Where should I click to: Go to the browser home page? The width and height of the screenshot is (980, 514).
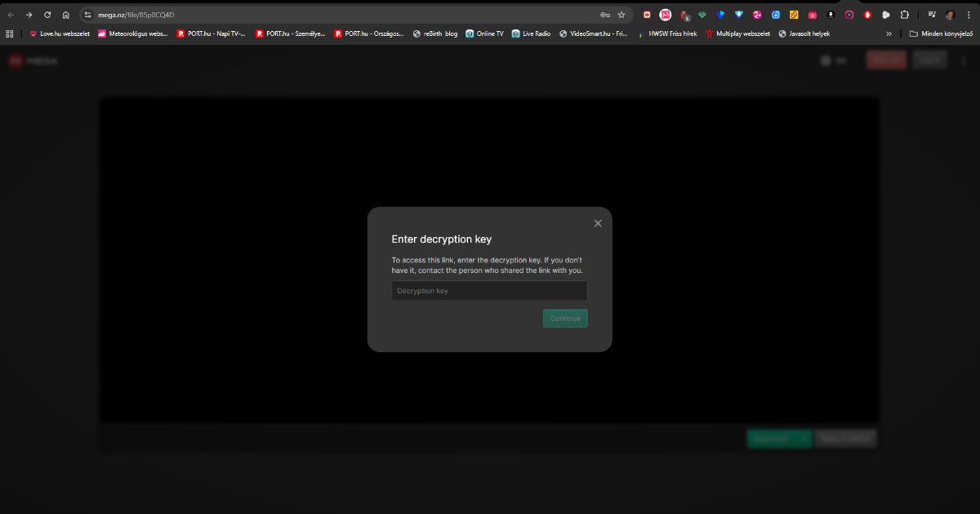[66, 15]
